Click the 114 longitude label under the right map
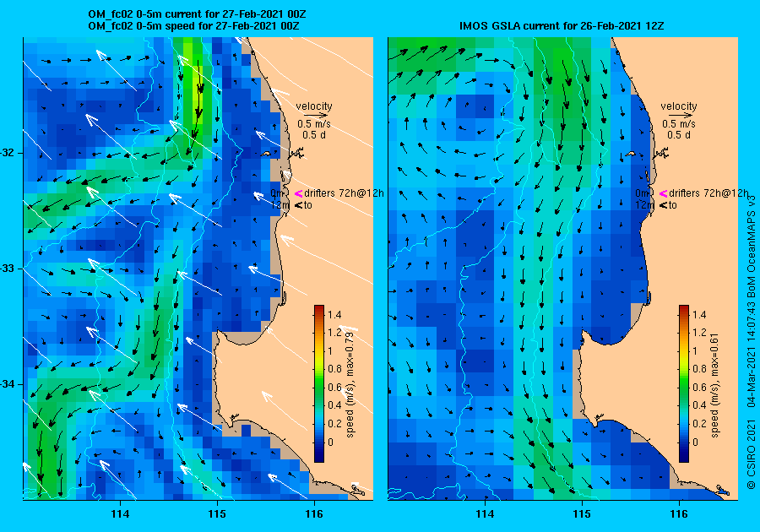This screenshot has width=760, height=532. tap(485, 514)
